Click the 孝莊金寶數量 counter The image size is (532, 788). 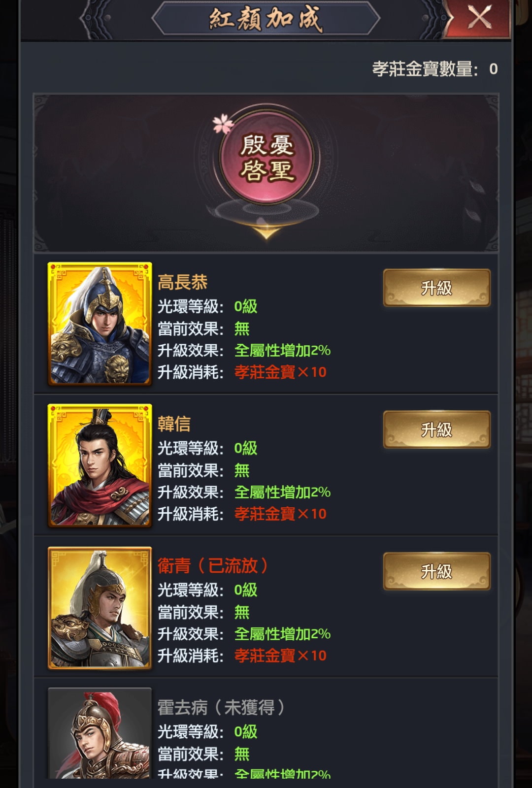[435, 69]
